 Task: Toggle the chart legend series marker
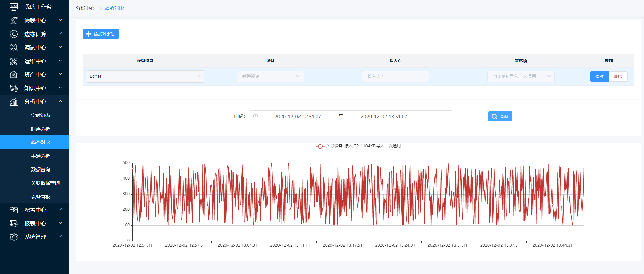320,146
